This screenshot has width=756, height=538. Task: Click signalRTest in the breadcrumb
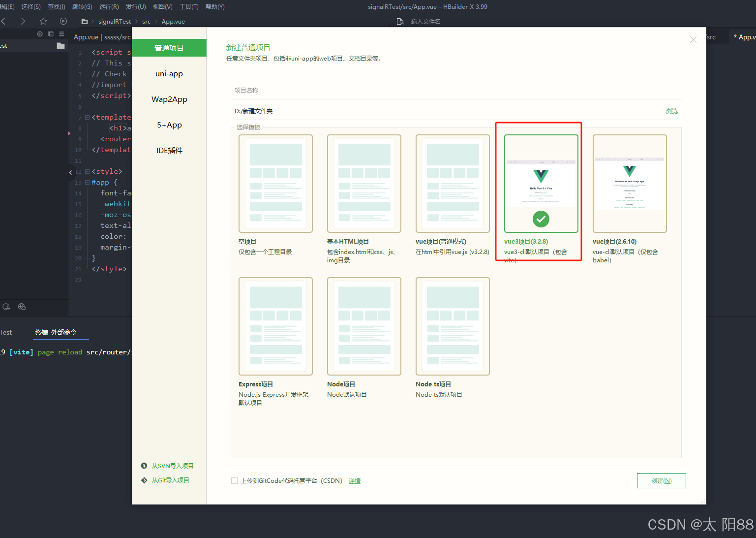pos(115,21)
